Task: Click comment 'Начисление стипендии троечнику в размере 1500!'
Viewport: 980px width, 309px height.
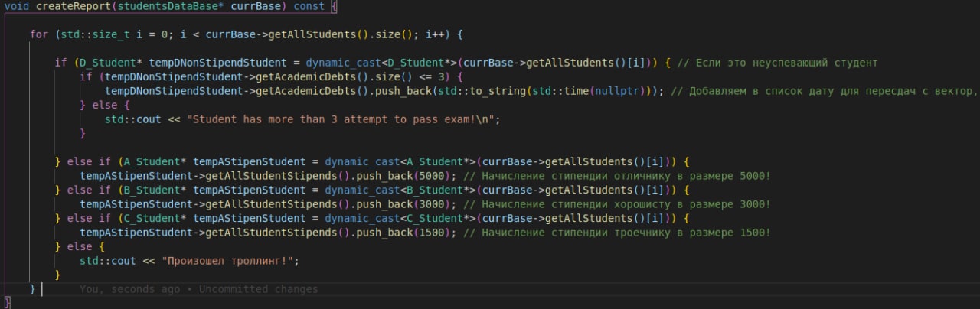Action: click(616, 235)
